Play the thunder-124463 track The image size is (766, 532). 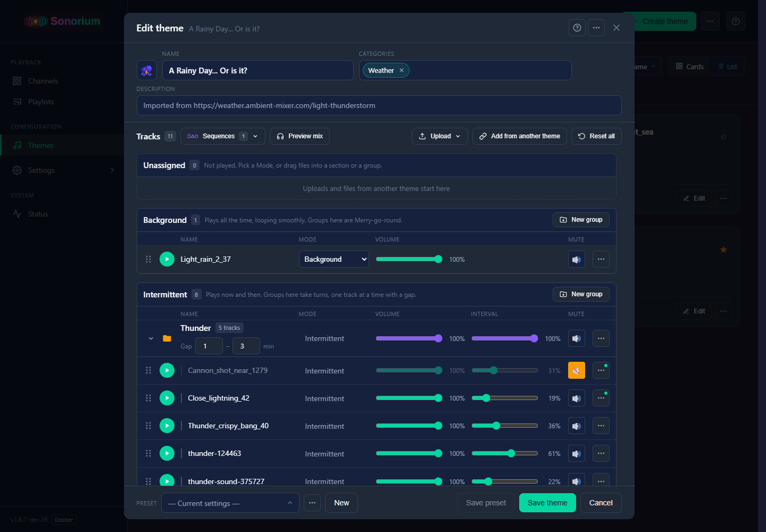point(167,453)
